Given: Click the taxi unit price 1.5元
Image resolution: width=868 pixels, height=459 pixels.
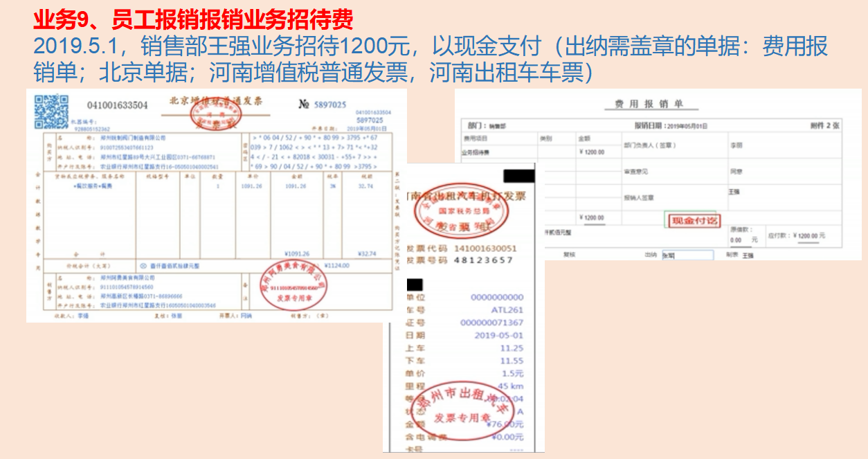Looking at the screenshot, I should coord(513,374).
